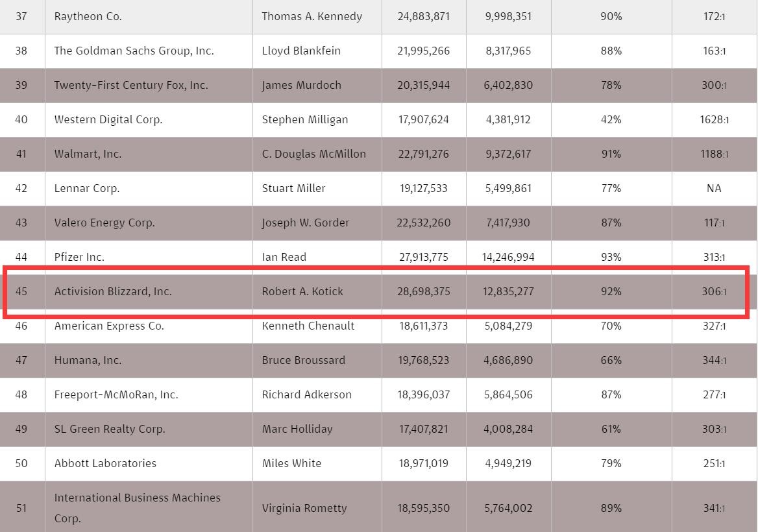Select Joseph W. Gorder CEO cell
Screen dimensions: 758x532
[x=306, y=223]
